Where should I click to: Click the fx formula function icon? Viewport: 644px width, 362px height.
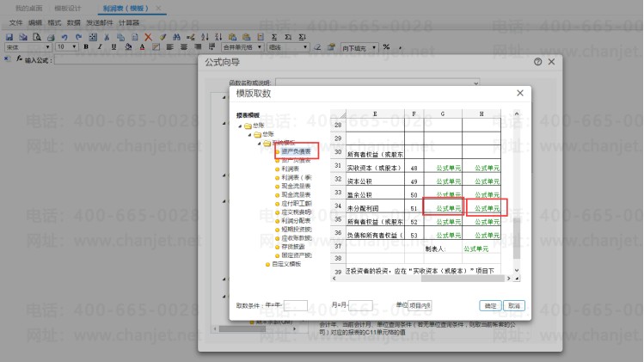[19, 59]
